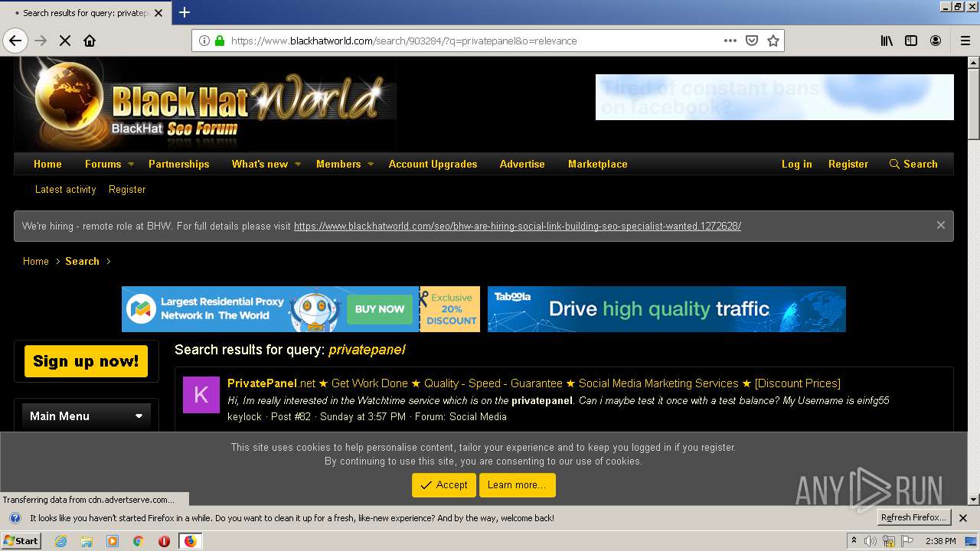The width and height of the screenshot is (980, 551).
Task: Click Register in the top navigation
Action: [848, 164]
